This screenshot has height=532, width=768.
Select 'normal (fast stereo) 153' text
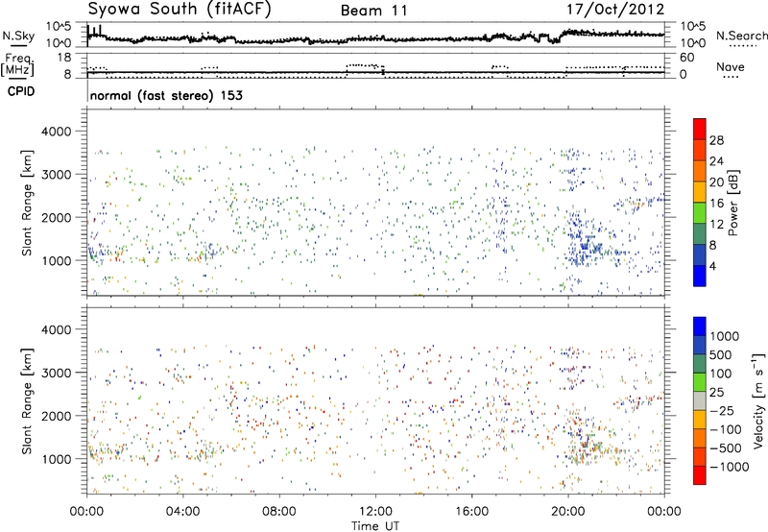[x=166, y=95]
